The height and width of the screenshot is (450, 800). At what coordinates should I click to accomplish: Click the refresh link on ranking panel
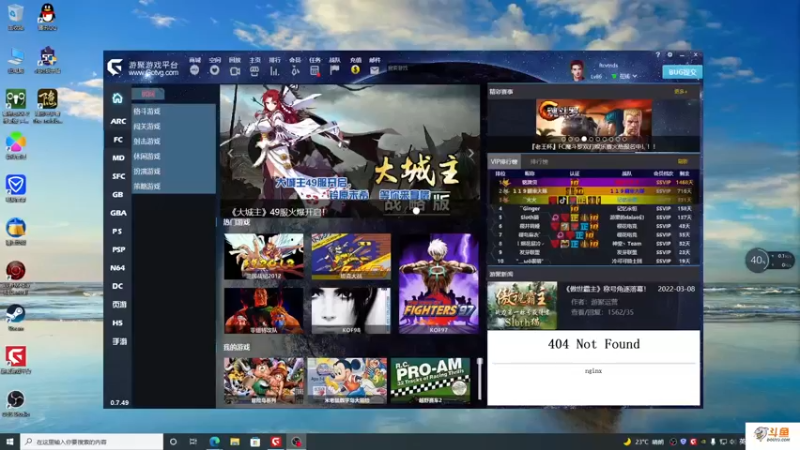(683, 161)
